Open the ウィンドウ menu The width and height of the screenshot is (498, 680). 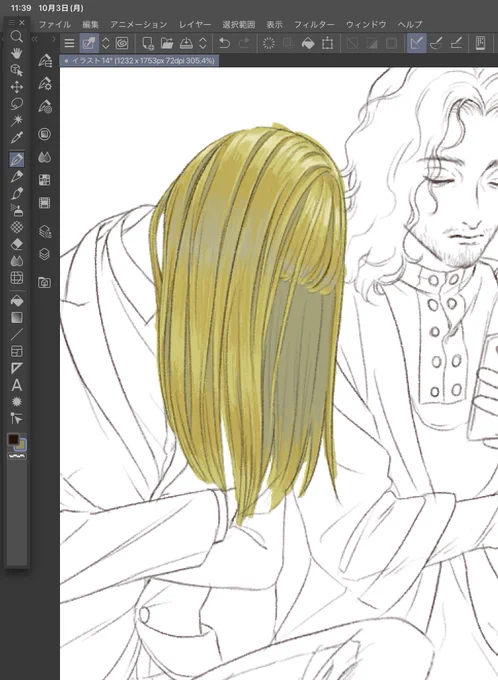pyautogui.click(x=366, y=24)
